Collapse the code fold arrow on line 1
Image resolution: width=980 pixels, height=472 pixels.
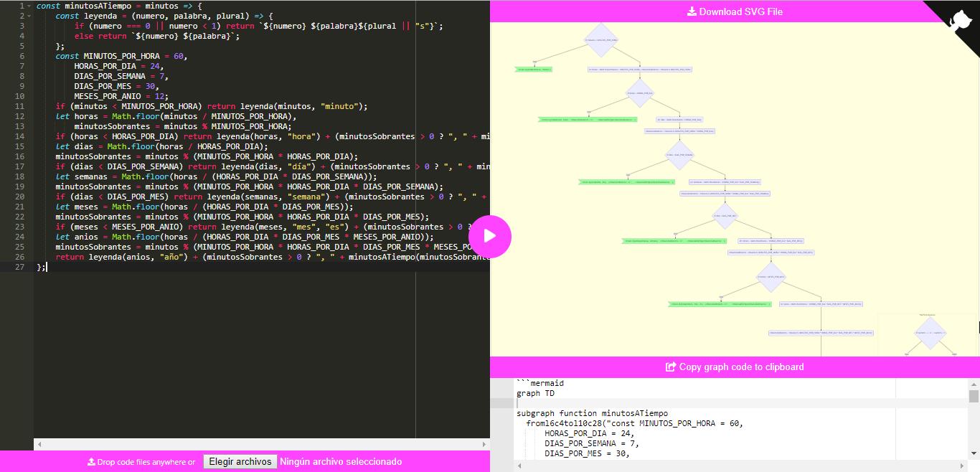click(x=30, y=6)
